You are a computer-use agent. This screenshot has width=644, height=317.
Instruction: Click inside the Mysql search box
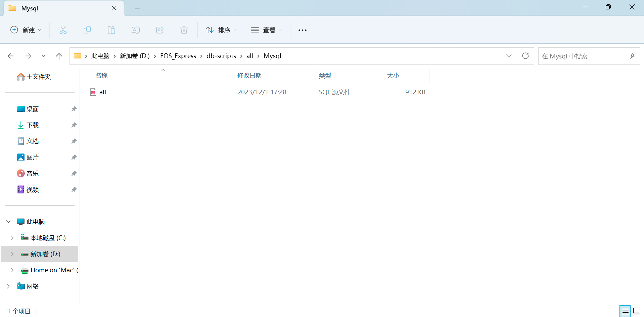pyautogui.click(x=584, y=56)
